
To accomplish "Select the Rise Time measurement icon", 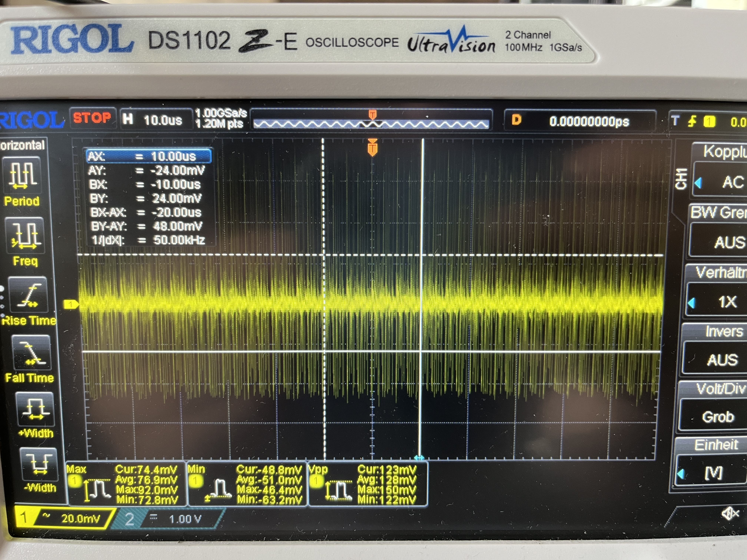I will (x=28, y=295).
